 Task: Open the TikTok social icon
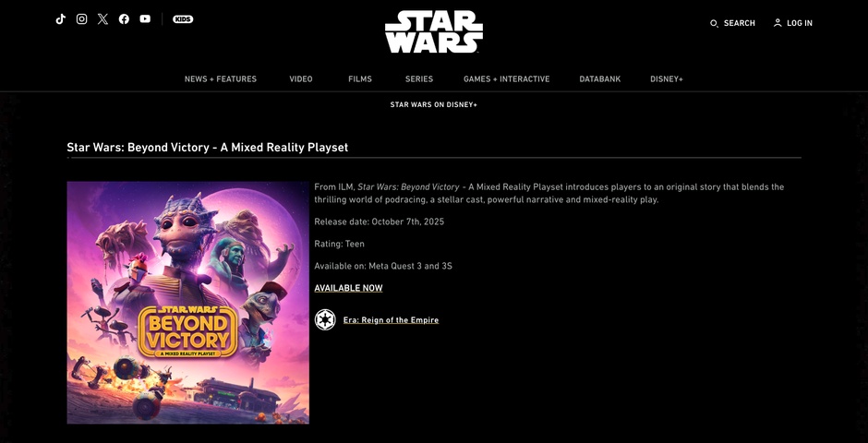tap(61, 18)
